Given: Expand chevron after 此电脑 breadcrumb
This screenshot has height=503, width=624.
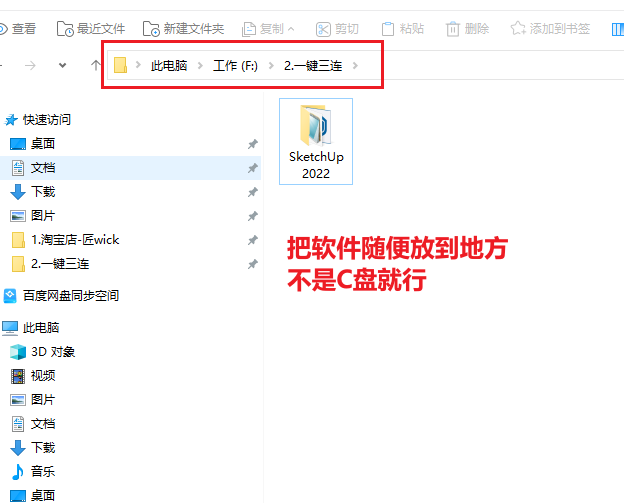Looking at the screenshot, I should (x=200, y=65).
